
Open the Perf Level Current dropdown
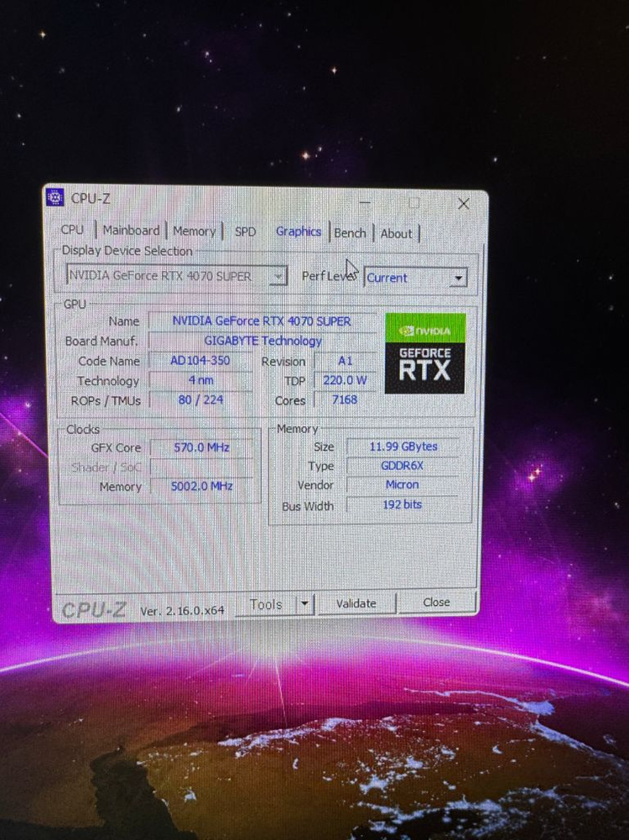(415, 278)
